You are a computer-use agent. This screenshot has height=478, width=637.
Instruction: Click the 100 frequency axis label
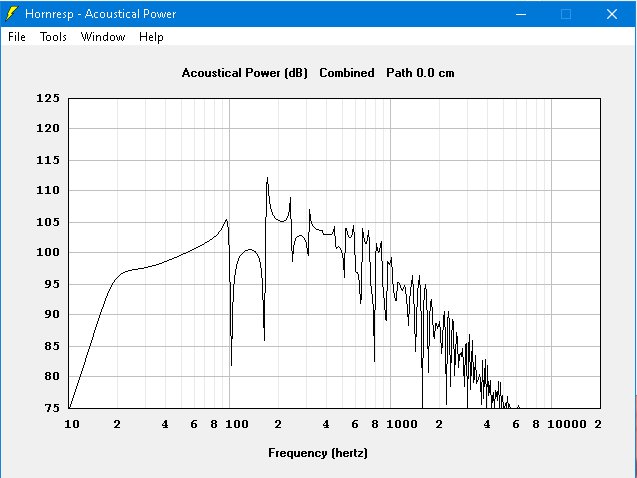point(237,424)
